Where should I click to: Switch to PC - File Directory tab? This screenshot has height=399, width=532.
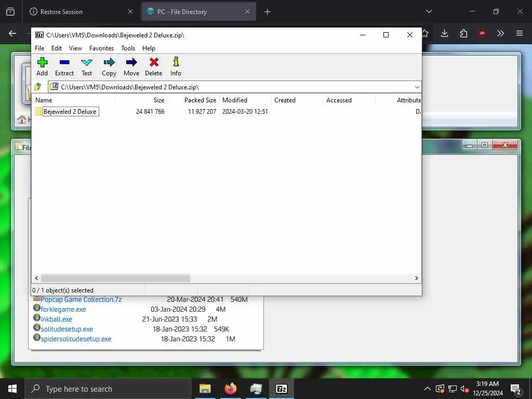(198, 12)
